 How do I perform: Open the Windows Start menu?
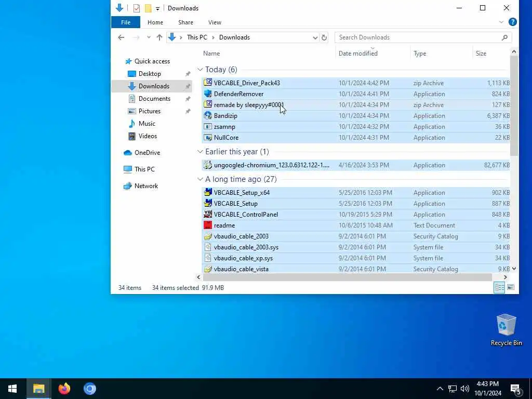point(12,389)
